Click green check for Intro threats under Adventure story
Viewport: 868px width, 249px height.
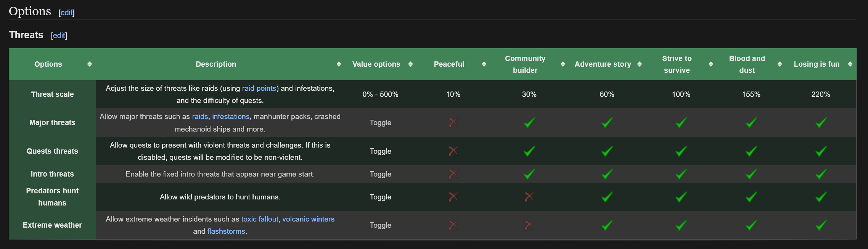click(x=607, y=174)
